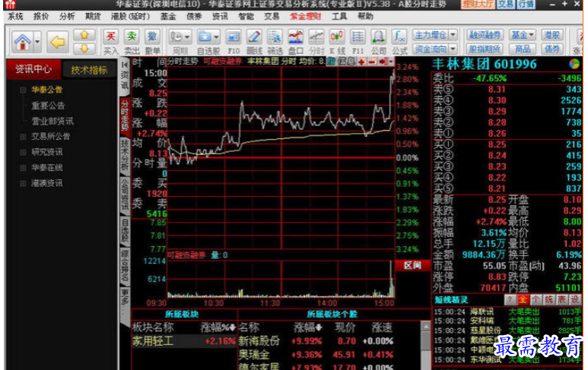The height and width of the screenshot is (370, 588).
Task: Click the 股指期货 toolbar button
Action: tap(485, 49)
